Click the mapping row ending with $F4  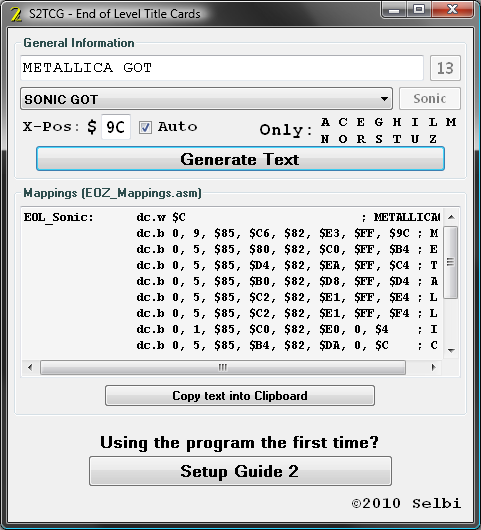(x=287, y=313)
